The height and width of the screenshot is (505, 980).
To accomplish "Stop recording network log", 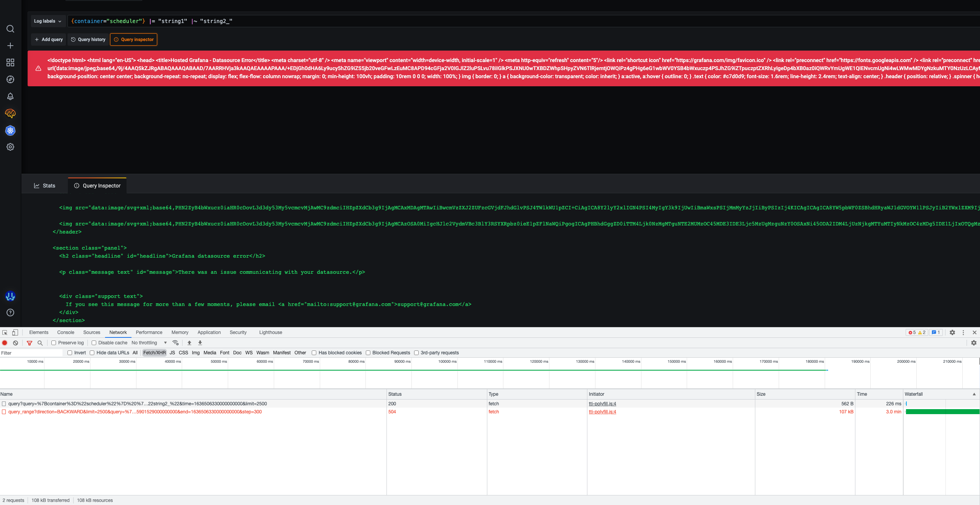I will point(5,343).
